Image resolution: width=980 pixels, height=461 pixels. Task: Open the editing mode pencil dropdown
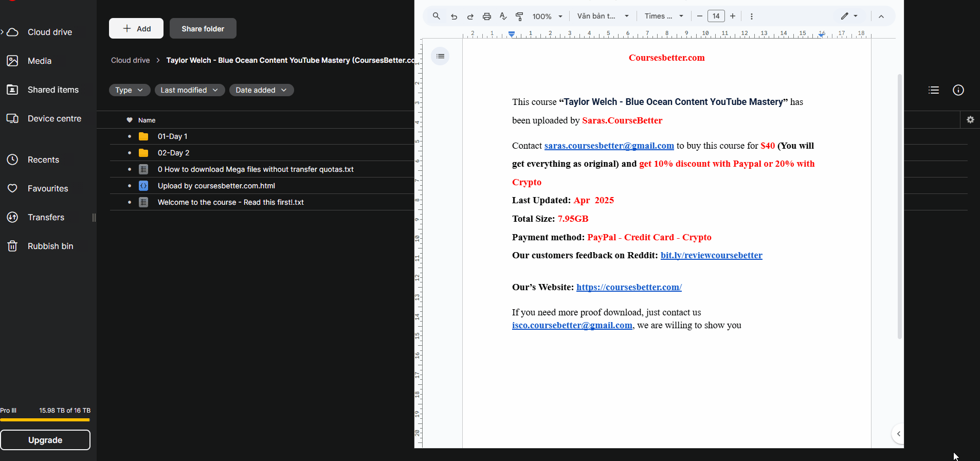pyautogui.click(x=849, y=16)
